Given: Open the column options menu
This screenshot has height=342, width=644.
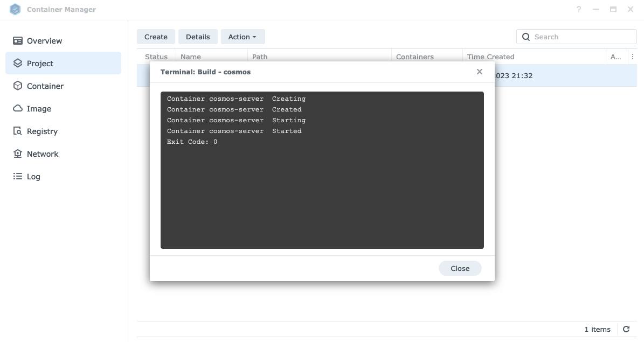Looking at the screenshot, I should click(x=633, y=57).
